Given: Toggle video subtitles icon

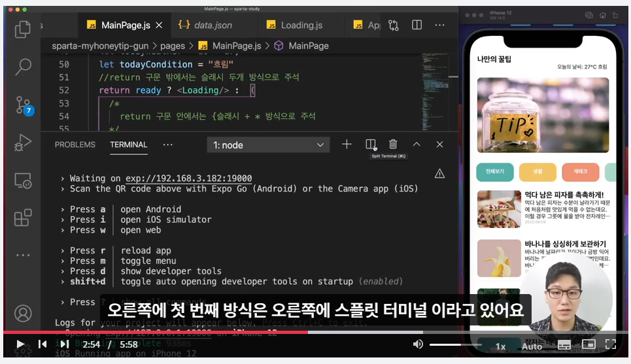Looking at the screenshot, I should [564, 344].
